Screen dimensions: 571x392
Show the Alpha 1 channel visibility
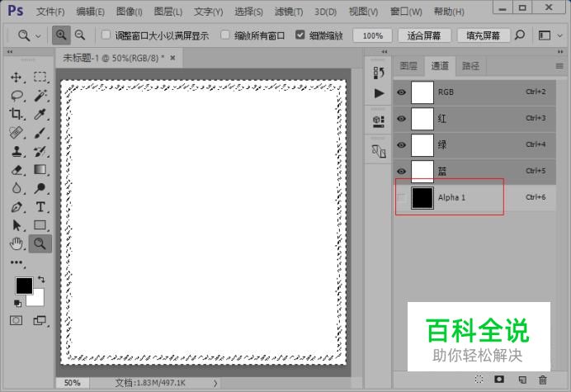(x=401, y=198)
